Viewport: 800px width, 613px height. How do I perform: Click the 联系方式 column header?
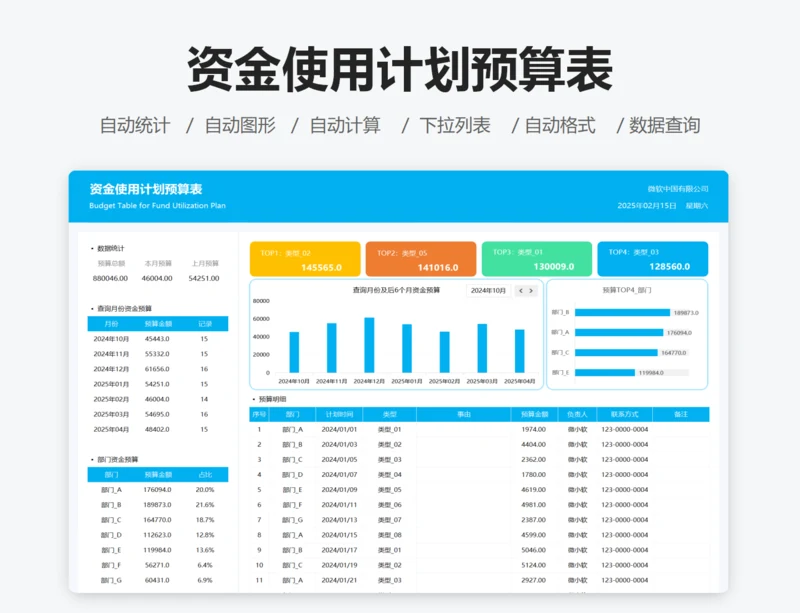tap(624, 414)
